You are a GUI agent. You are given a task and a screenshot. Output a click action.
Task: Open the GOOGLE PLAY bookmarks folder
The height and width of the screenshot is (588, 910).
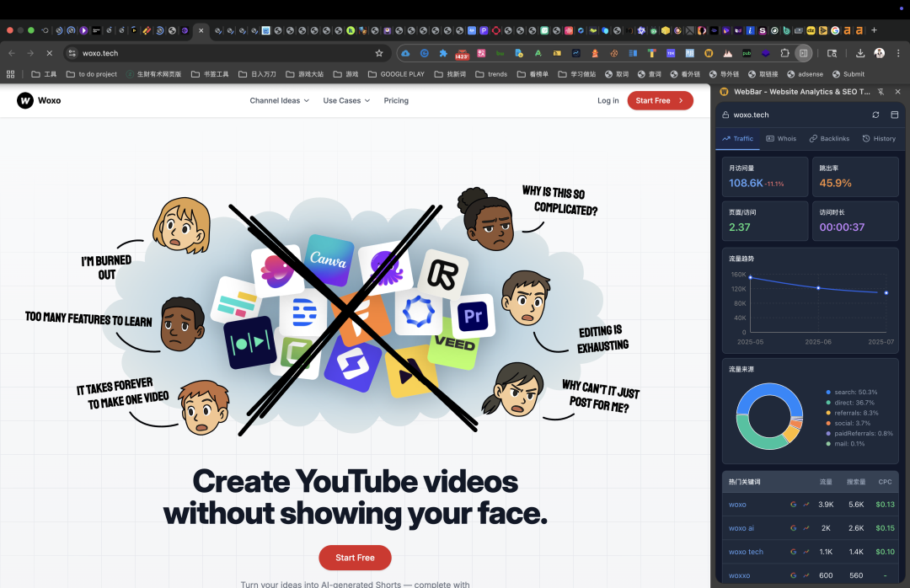coord(396,74)
